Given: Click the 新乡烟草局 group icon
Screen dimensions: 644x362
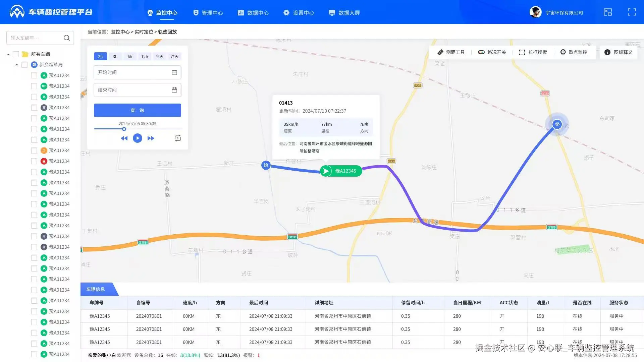Looking at the screenshot, I should click(x=34, y=65).
